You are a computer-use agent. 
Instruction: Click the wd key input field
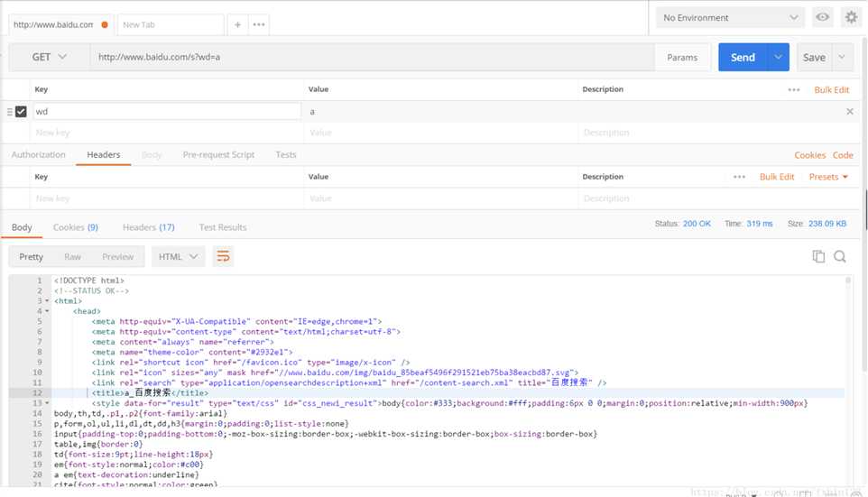(167, 111)
